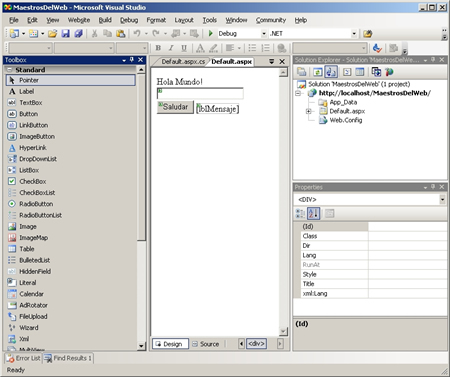Screen dimensions: 450x377
Task: Open file with the folder icon
Action: (x=52, y=33)
